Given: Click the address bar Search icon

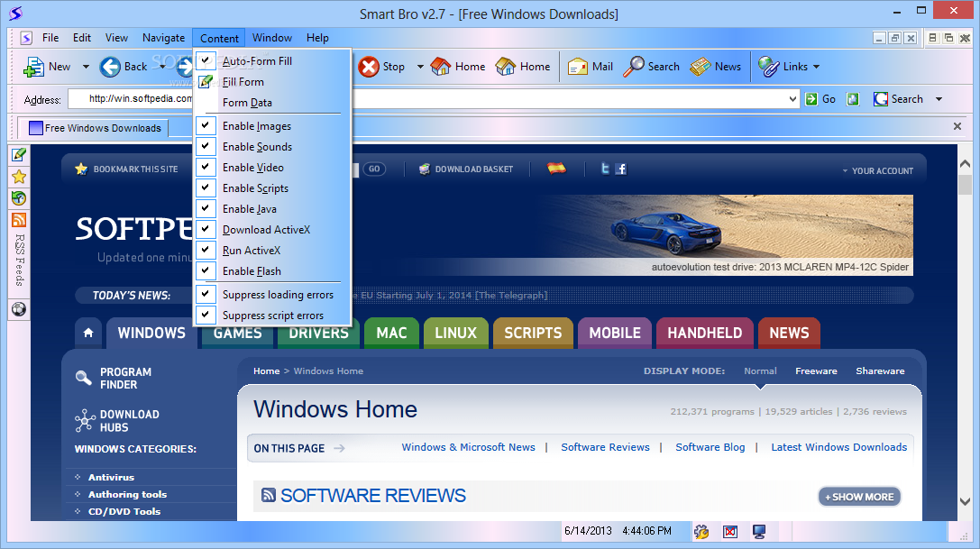Looking at the screenshot, I should point(881,99).
